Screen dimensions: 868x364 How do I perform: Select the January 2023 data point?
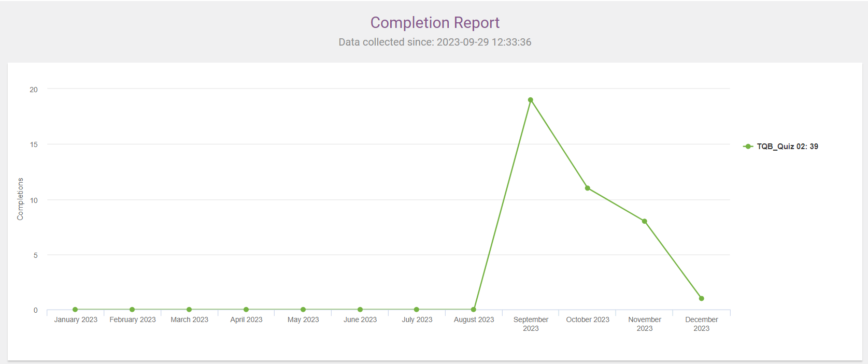point(75,310)
